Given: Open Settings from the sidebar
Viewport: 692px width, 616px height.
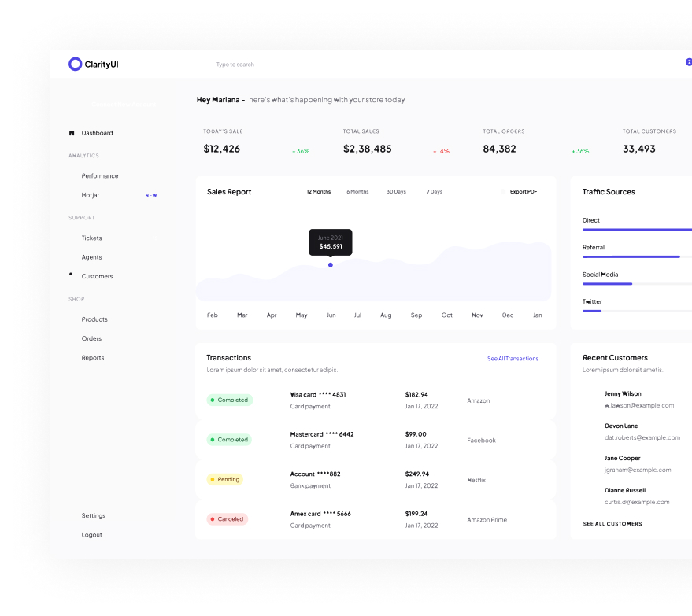Looking at the screenshot, I should click(x=93, y=516).
